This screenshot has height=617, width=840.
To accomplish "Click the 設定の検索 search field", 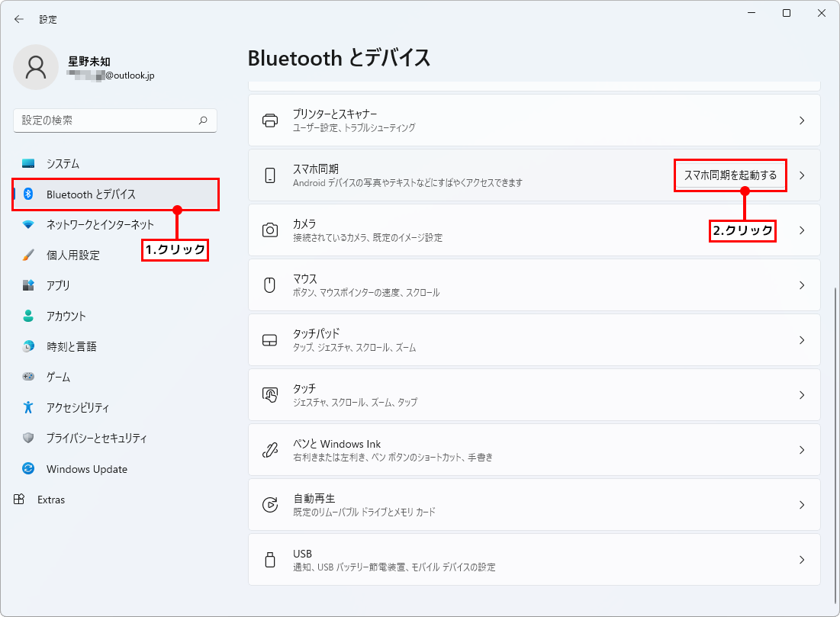I will click(x=115, y=120).
